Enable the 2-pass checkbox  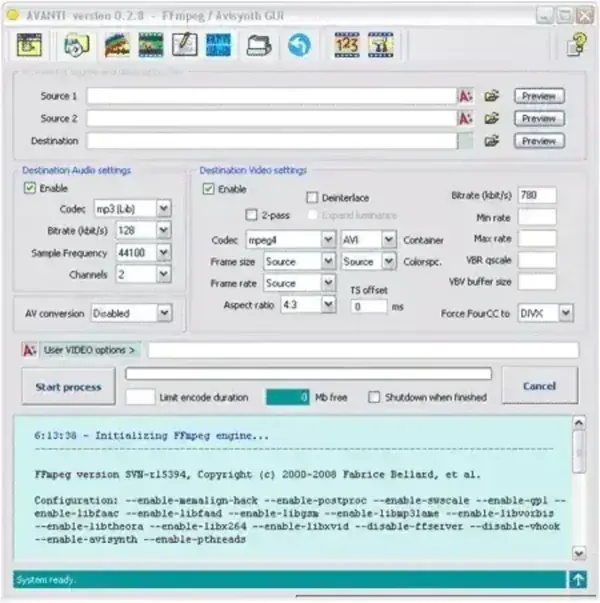(x=251, y=215)
